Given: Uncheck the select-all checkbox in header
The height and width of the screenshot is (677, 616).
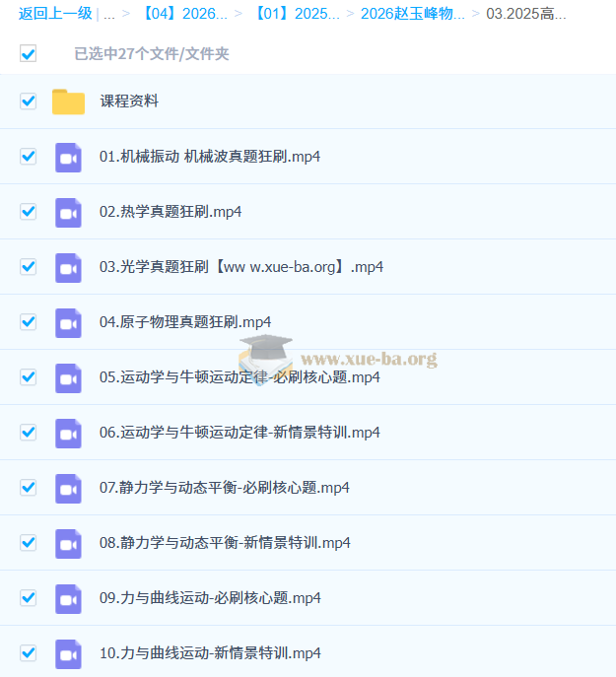Looking at the screenshot, I should tap(28, 53).
